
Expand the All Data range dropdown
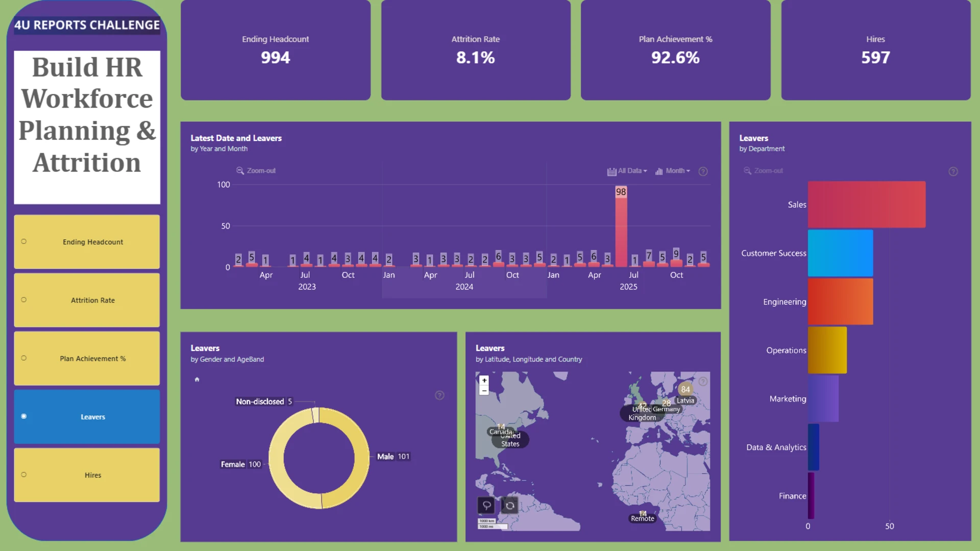627,171
